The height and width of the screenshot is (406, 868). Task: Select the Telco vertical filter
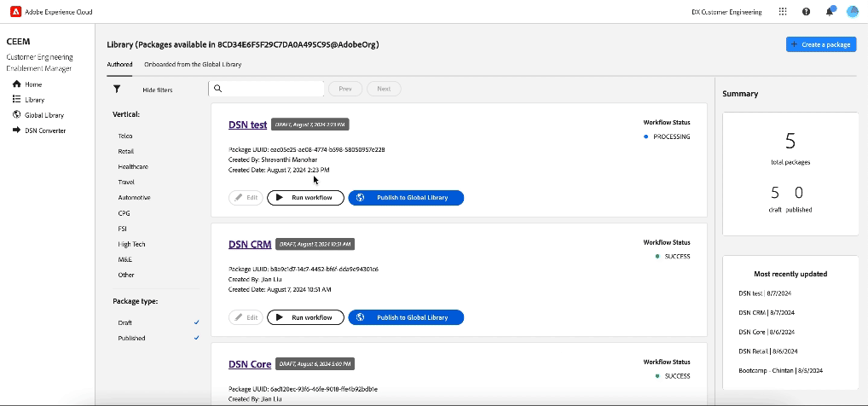click(x=125, y=136)
